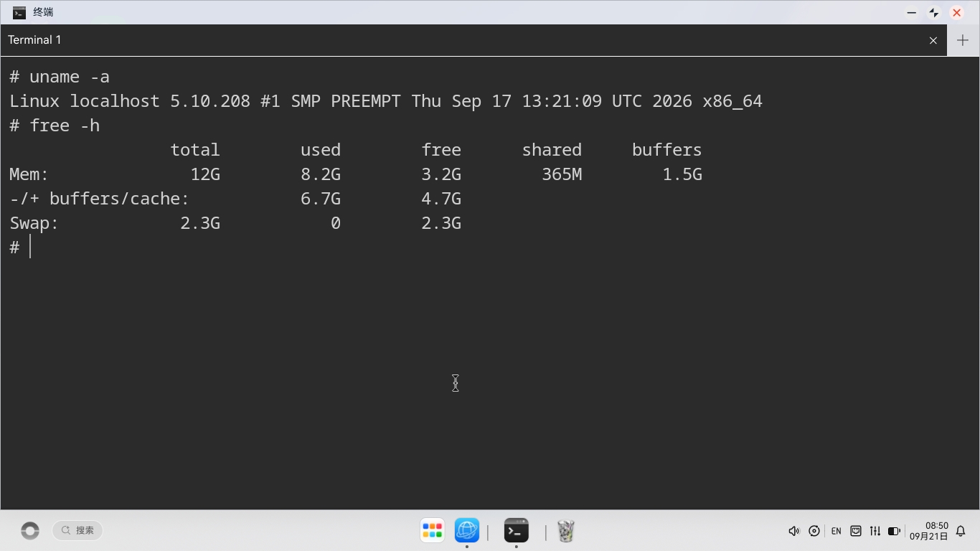Image resolution: width=980 pixels, height=551 pixels.
Task: Click the terminal app icon in the title bar
Action: [19, 12]
